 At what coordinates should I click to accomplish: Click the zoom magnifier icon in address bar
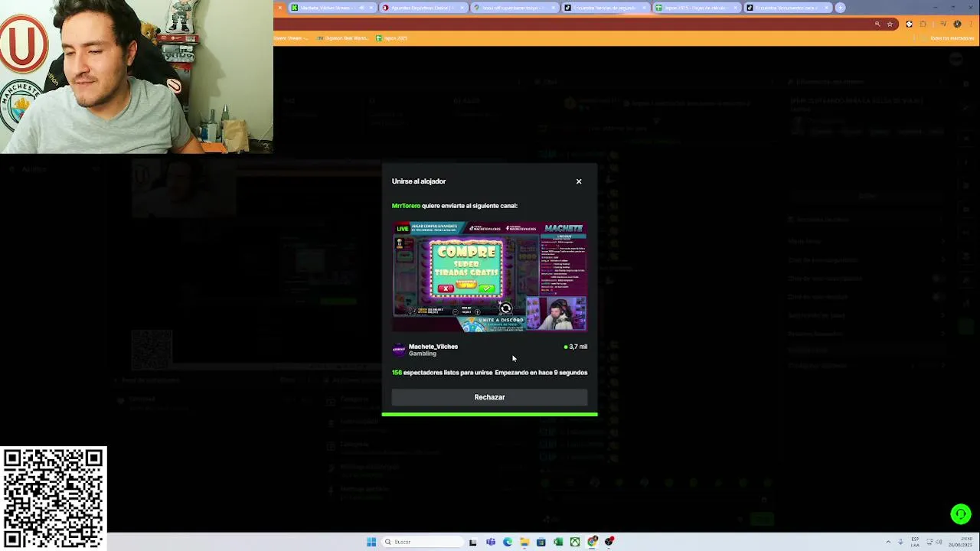(877, 24)
